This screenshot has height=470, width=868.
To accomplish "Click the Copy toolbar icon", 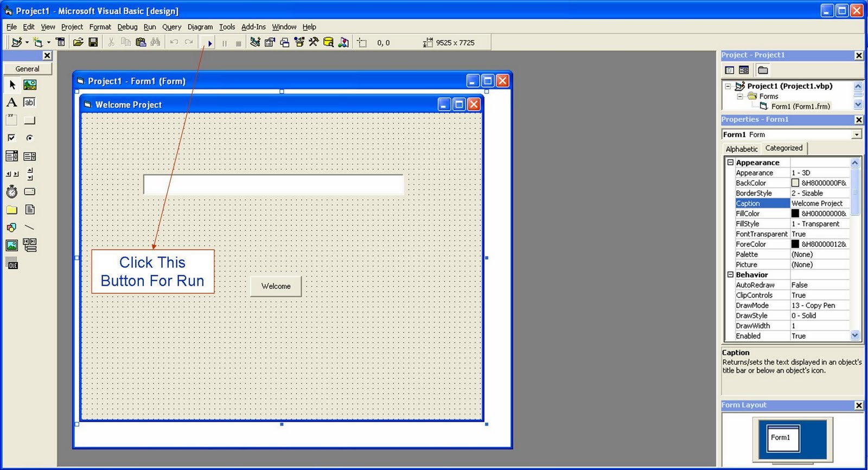I will tap(126, 42).
